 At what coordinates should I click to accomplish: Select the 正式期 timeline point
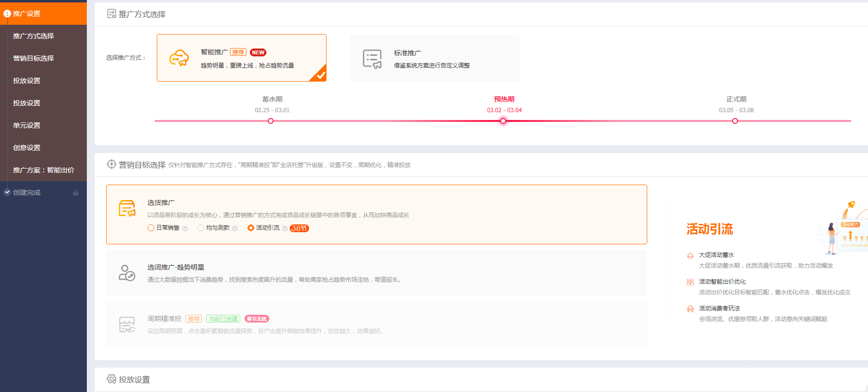click(735, 121)
